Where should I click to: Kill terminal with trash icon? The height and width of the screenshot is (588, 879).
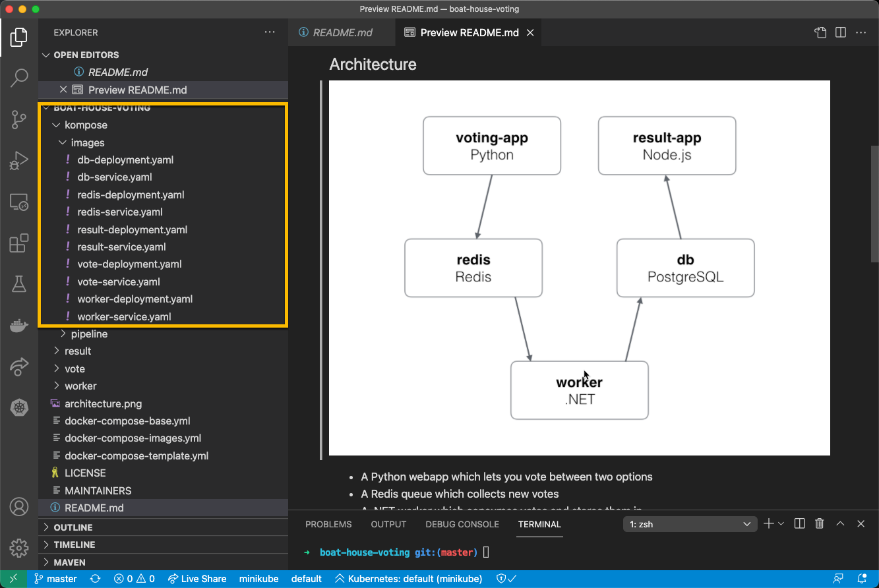click(820, 524)
